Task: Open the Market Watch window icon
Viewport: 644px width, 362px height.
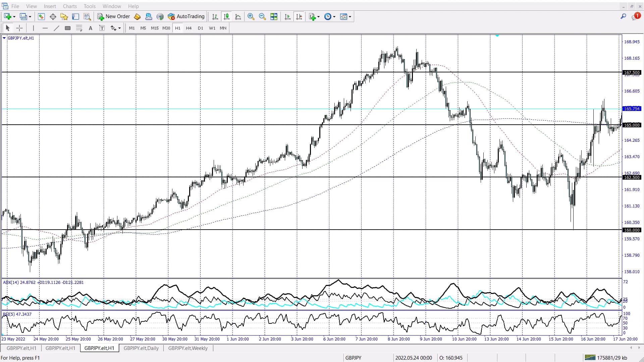Action: [41, 16]
